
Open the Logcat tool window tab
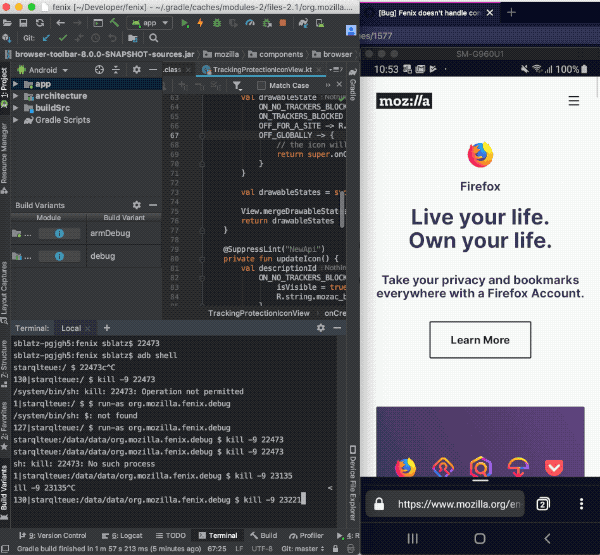point(122,535)
